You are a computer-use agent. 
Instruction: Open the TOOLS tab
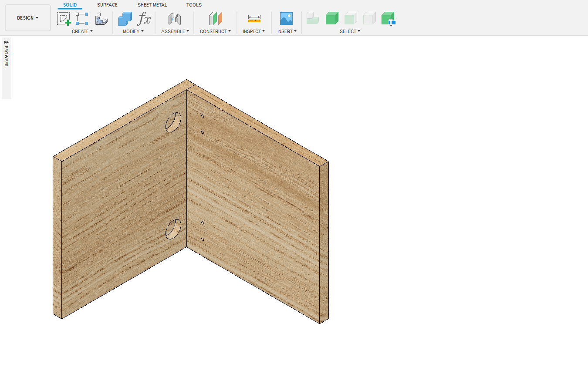point(194,5)
